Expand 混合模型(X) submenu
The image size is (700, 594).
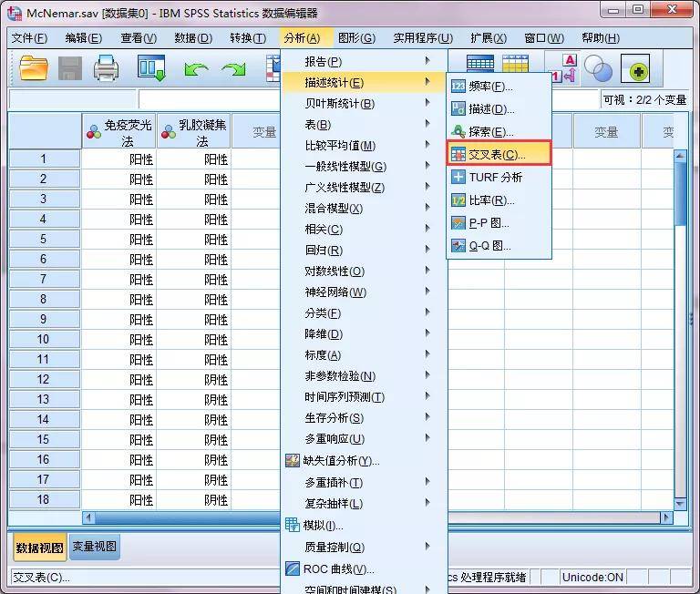(x=364, y=209)
